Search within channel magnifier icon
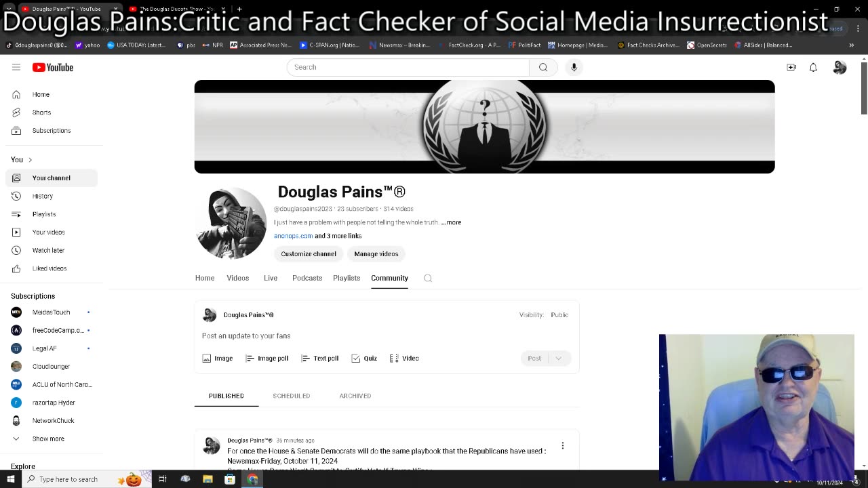 tap(428, 278)
